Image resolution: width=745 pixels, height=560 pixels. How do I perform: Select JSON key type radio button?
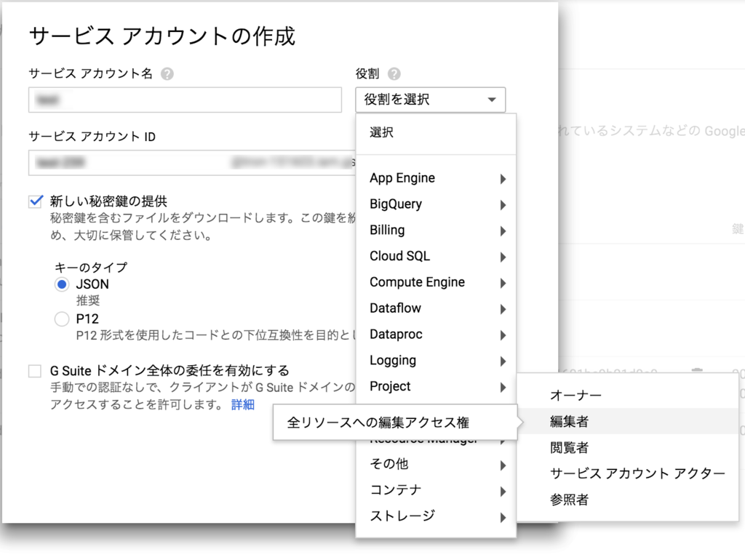click(62, 284)
